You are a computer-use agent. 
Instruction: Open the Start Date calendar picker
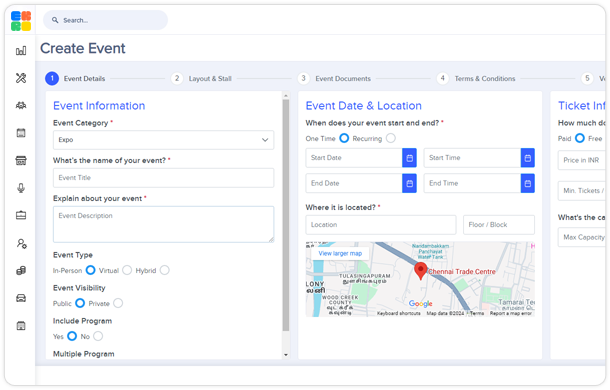[x=409, y=158]
